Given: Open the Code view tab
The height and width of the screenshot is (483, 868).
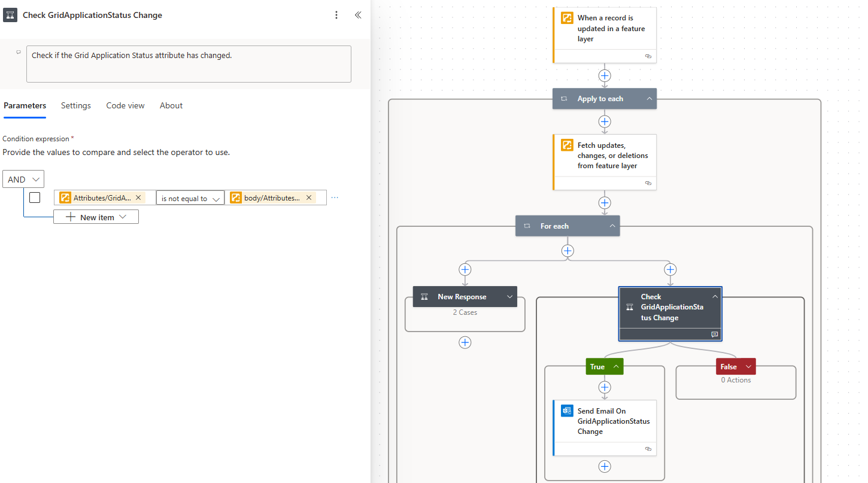Looking at the screenshot, I should [125, 105].
